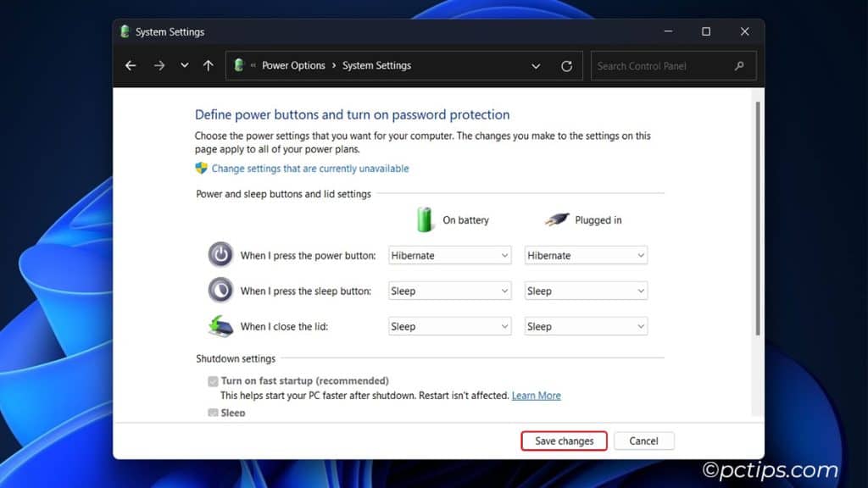Refresh the current Control Panel page

566,65
